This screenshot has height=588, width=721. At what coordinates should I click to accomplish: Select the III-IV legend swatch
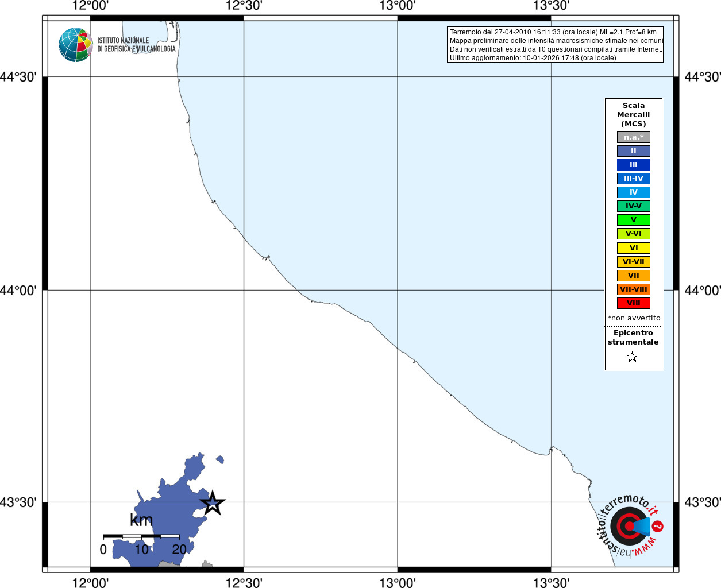633,179
